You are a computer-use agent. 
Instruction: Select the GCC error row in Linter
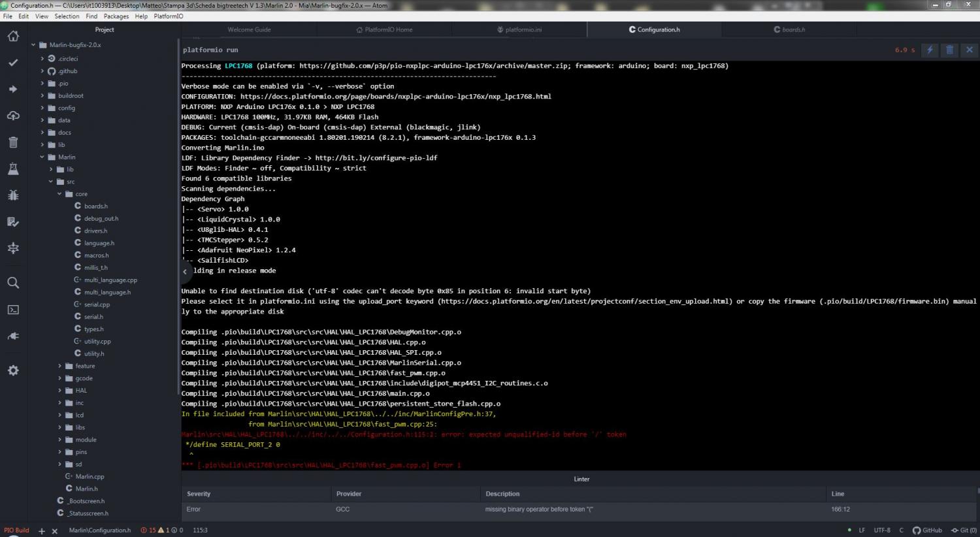579,509
